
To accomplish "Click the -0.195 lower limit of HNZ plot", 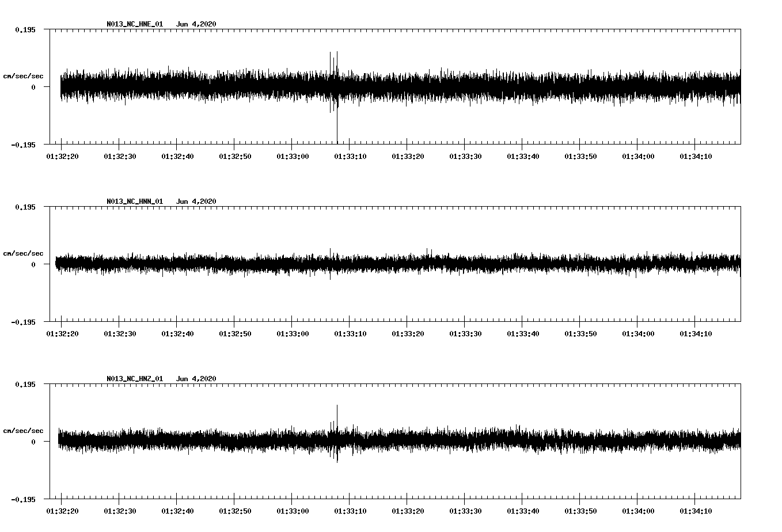I will [23, 499].
